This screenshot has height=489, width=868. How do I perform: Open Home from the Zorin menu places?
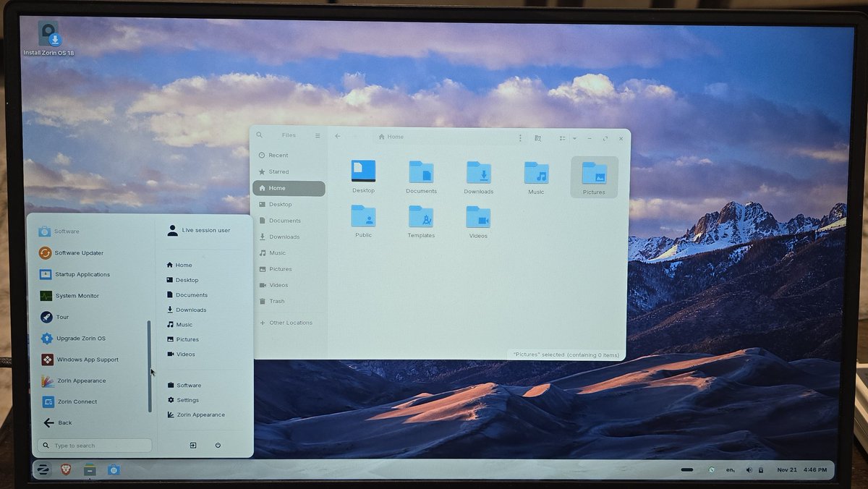coord(179,265)
